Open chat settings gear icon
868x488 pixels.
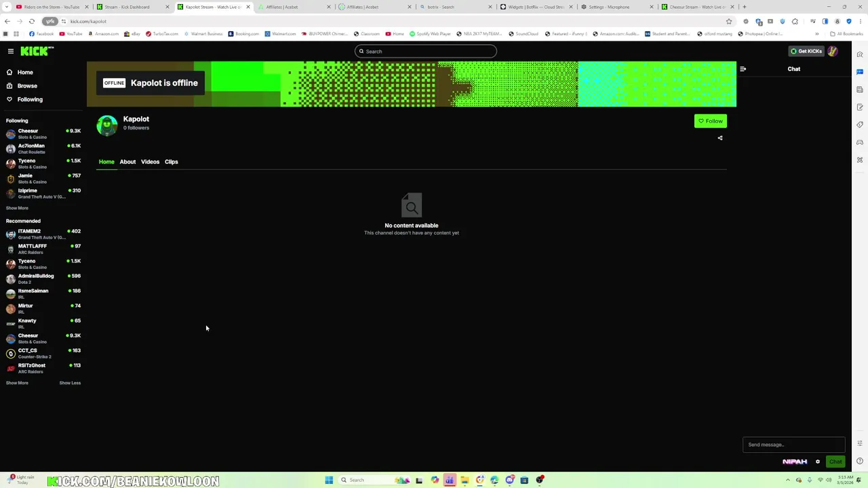[x=817, y=462]
